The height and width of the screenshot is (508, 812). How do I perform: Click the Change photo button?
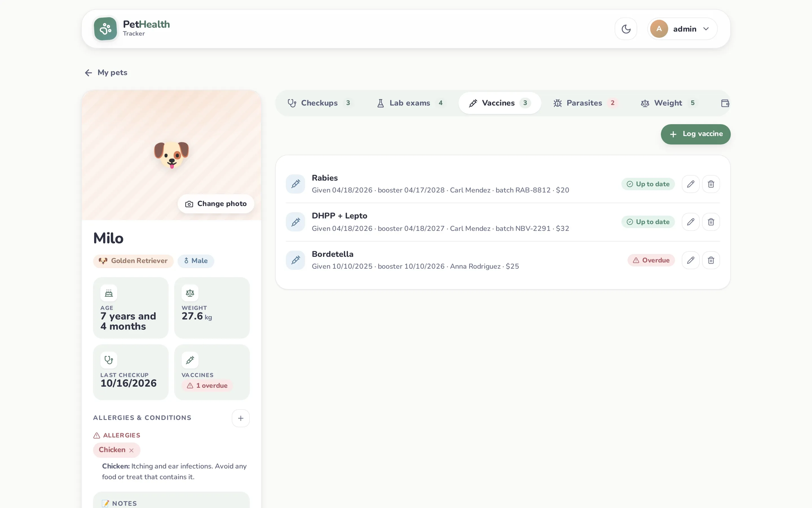[x=216, y=203]
